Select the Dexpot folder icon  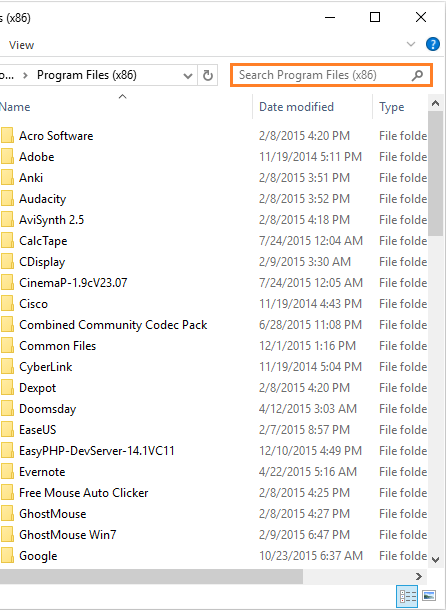(7, 388)
